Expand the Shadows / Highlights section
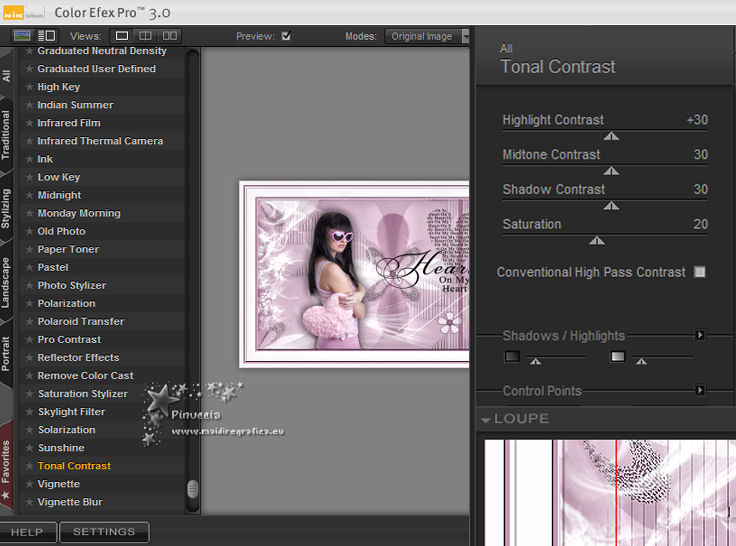 (x=700, y=335)
